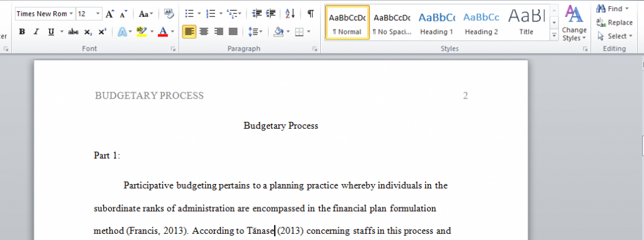
Task: Apply the Title style
Action: coord(526,23)
